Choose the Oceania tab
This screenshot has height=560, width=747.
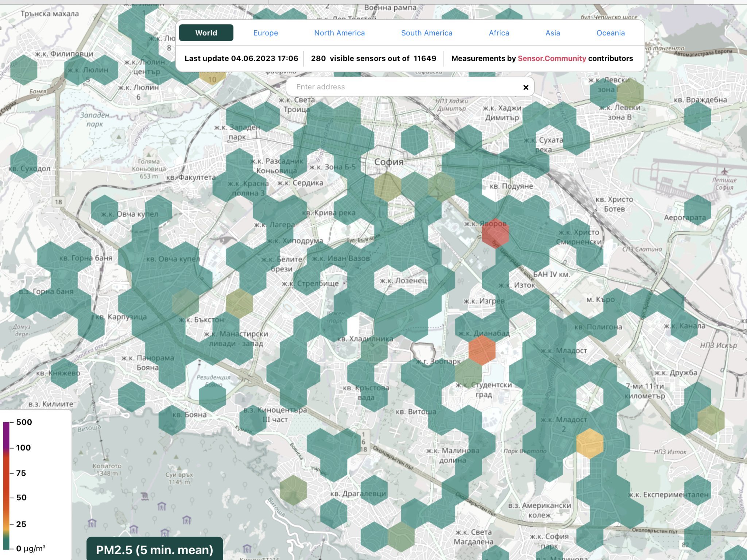[610, 33]
